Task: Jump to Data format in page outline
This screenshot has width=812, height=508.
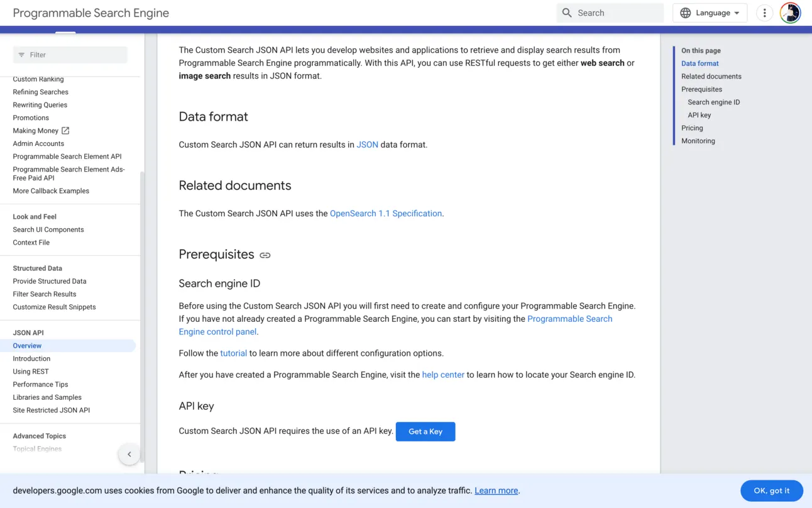Action: [700, 63]
